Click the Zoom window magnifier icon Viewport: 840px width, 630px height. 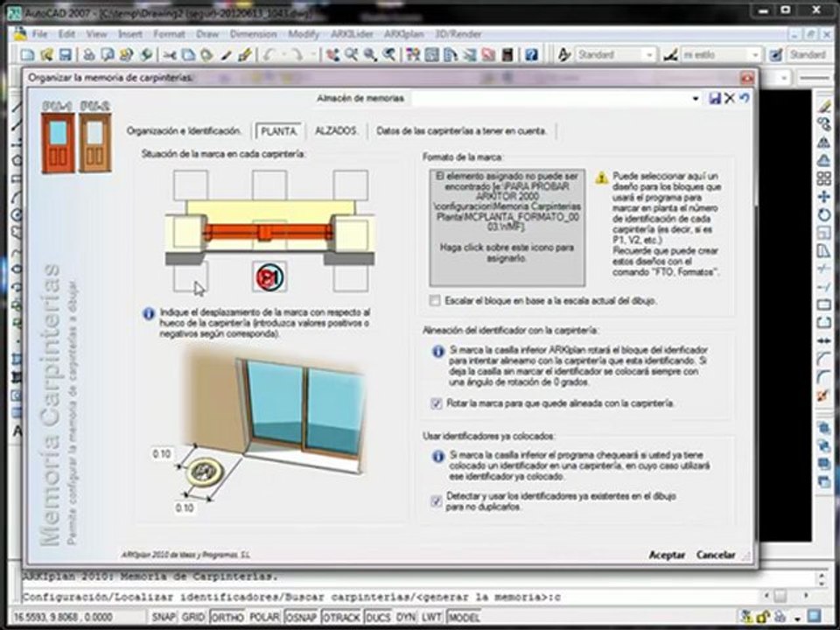(x=370, y=54)
